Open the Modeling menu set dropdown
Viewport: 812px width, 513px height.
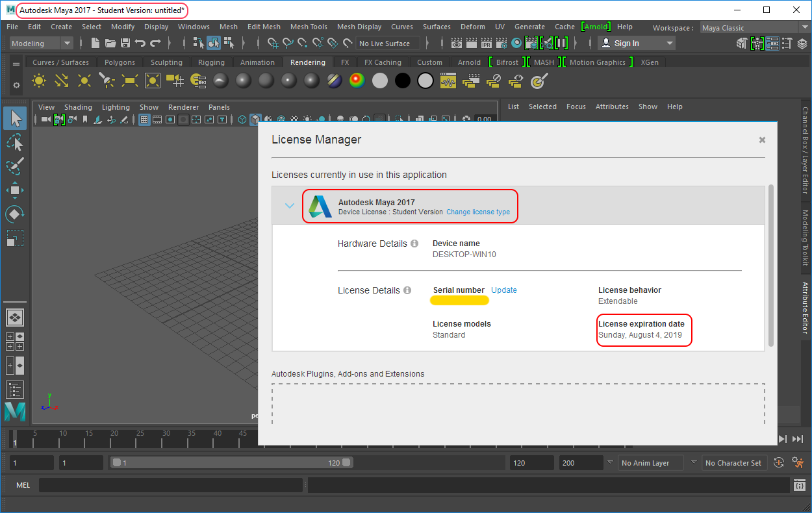43,44
